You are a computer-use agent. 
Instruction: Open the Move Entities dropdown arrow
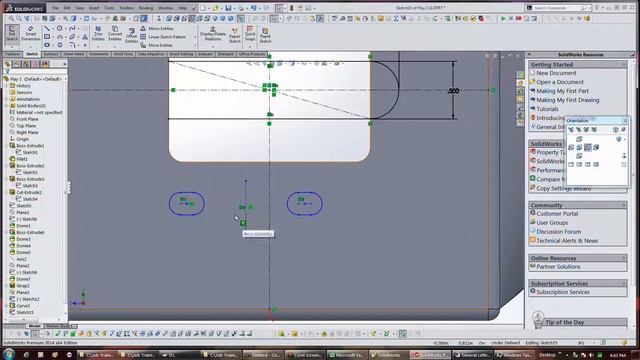click(x=194, y=45)
